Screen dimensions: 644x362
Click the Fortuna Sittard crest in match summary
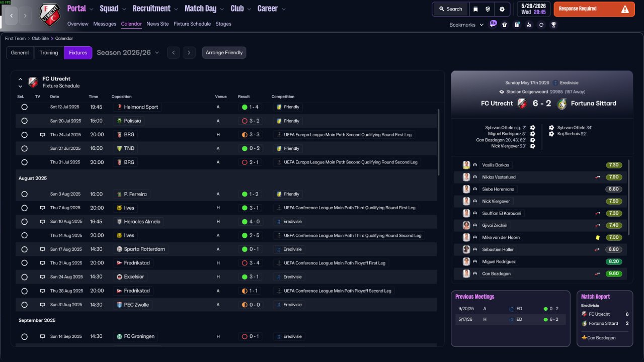point(562,104)
